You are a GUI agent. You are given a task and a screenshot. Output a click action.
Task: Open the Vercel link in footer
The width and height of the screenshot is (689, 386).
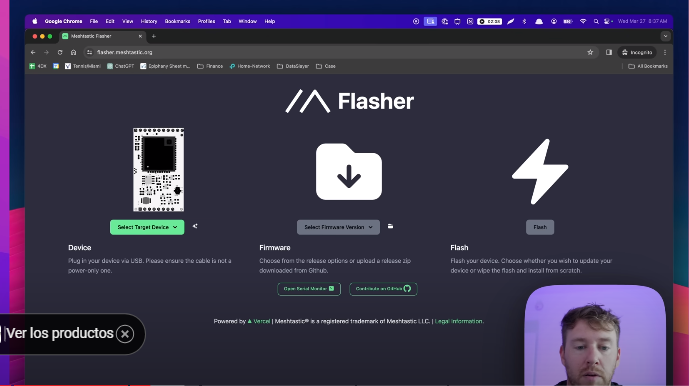[x=259, y=321]
